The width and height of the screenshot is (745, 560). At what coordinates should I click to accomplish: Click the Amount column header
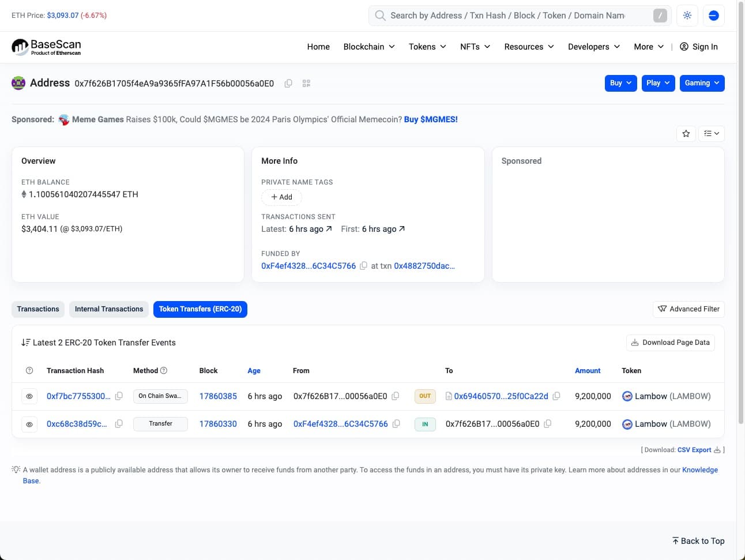pyautogui.click(x=588, y=371)
